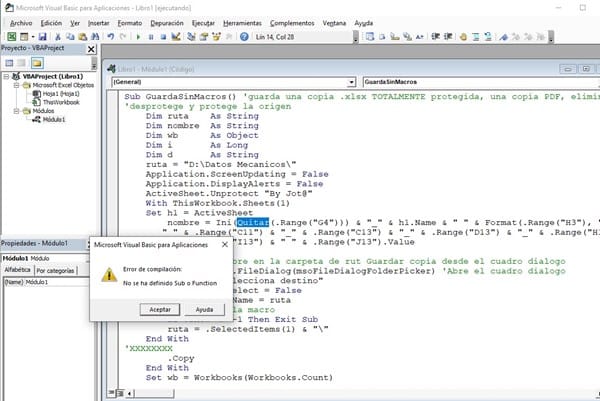Switch to the Por categorías tab
600x401 pixels.
pos(55,270)
